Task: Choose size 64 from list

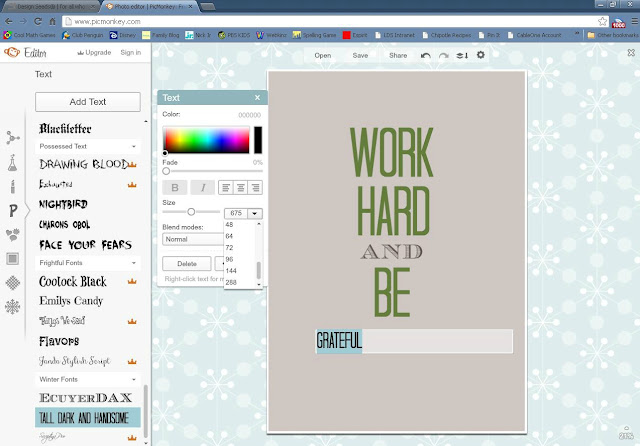Action: click(229, 236)
